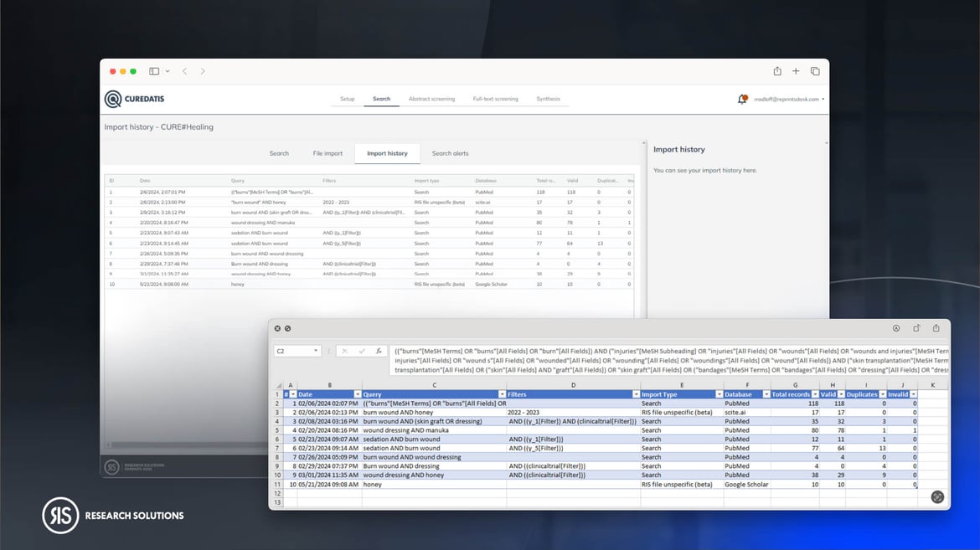Open the user account email dropdown

coord(789,99)
